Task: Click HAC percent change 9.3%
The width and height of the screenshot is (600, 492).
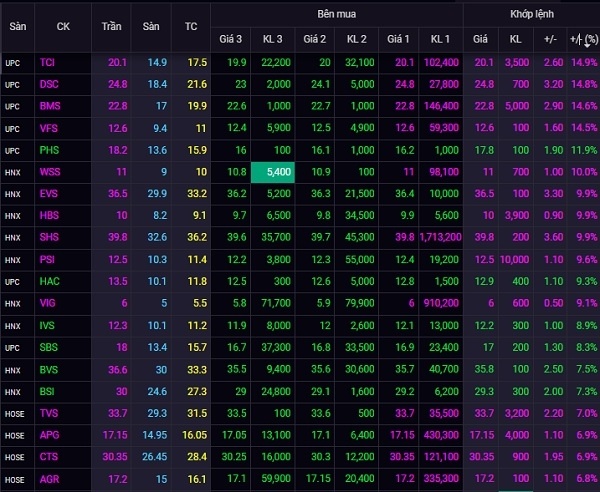Action: coord(587,282)
